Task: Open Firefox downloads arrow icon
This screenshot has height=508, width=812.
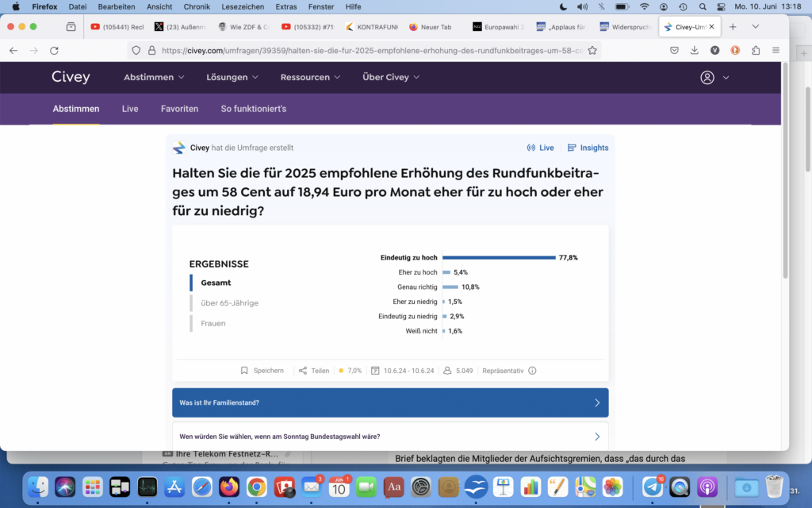Action: [695, 50]
